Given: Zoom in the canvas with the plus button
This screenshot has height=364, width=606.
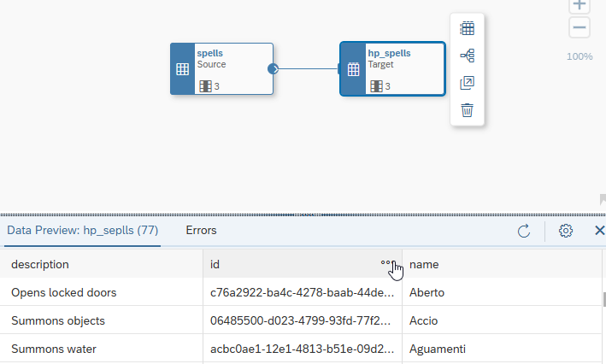Looking at the screenshot, I should coord(580,4).
